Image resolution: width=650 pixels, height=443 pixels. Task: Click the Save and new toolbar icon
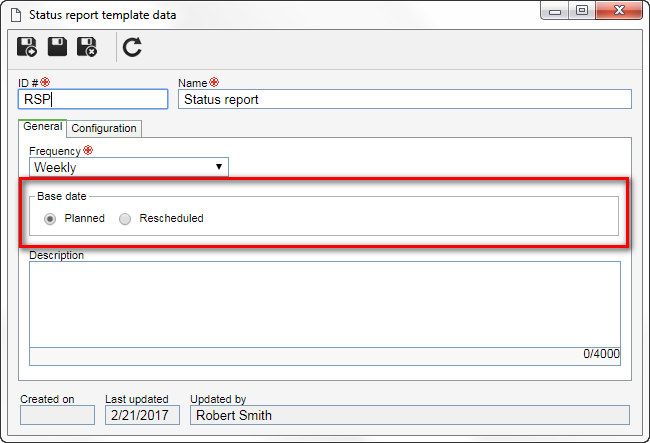pyautogui.click(x=27, y=47)
